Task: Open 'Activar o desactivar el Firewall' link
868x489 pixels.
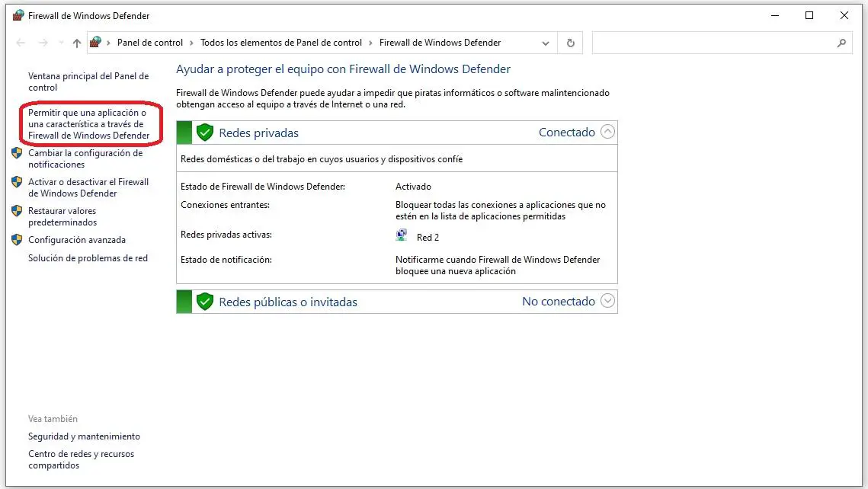Action: [x=88, y=187]
